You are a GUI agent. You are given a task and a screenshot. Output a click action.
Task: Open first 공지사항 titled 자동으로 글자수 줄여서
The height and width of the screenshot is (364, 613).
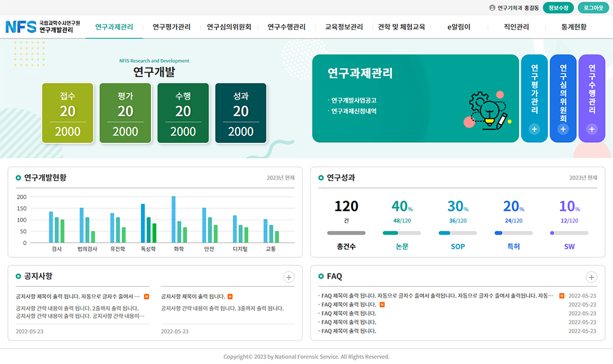pyautogui.click(x=77, y=297)
